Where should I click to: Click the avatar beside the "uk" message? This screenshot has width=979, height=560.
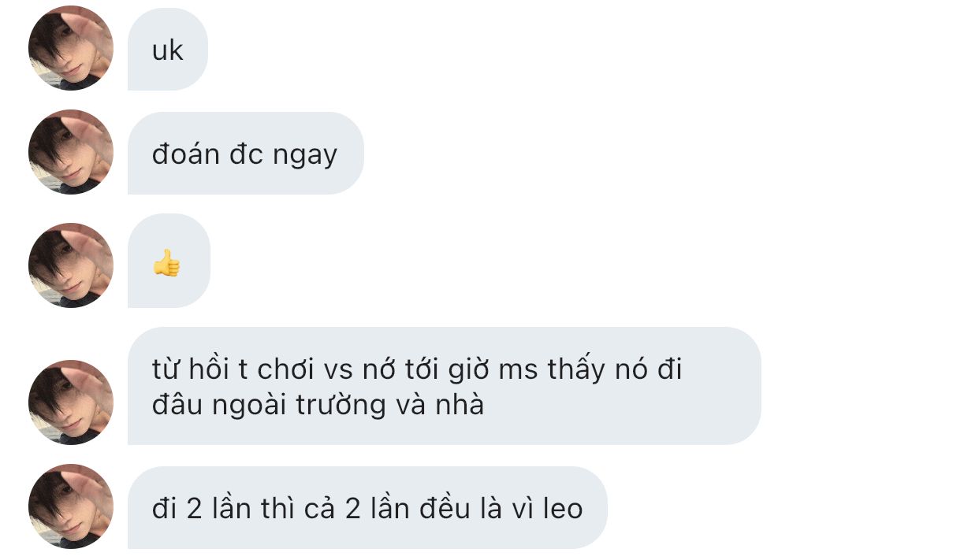pyautogui.click(x=71, y=48)
